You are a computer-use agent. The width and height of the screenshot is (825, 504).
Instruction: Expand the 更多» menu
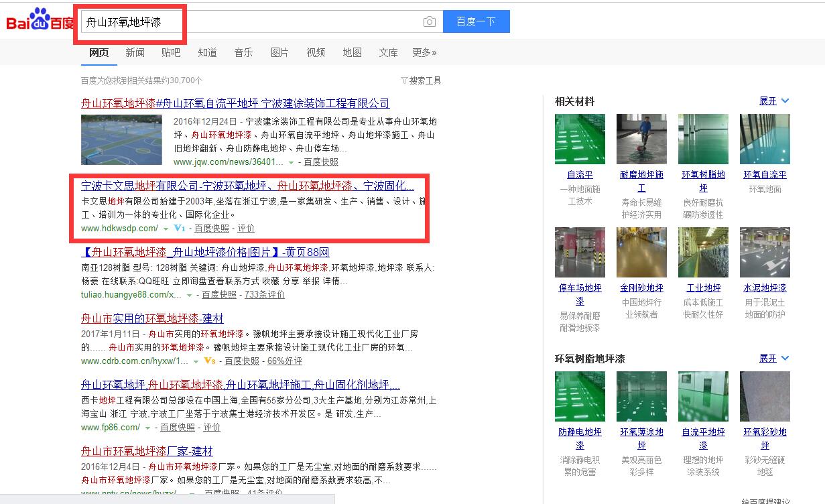pyautogui.click(x=424, y=52)
